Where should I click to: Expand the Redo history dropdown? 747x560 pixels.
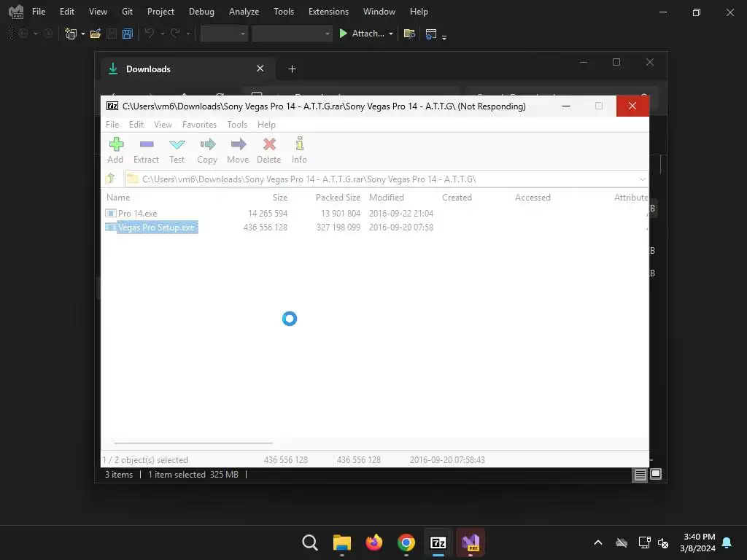coord(188,34)
